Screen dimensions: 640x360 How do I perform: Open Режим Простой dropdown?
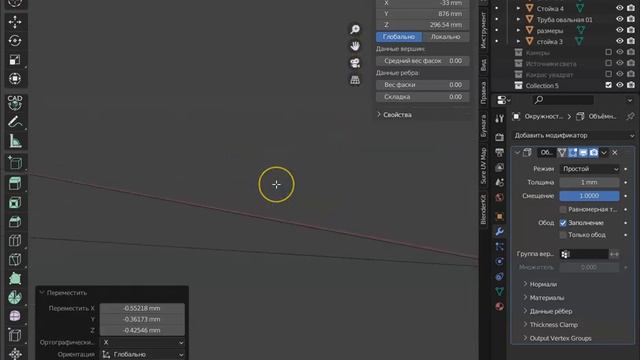pyautogui.click(x=589, y=169)
